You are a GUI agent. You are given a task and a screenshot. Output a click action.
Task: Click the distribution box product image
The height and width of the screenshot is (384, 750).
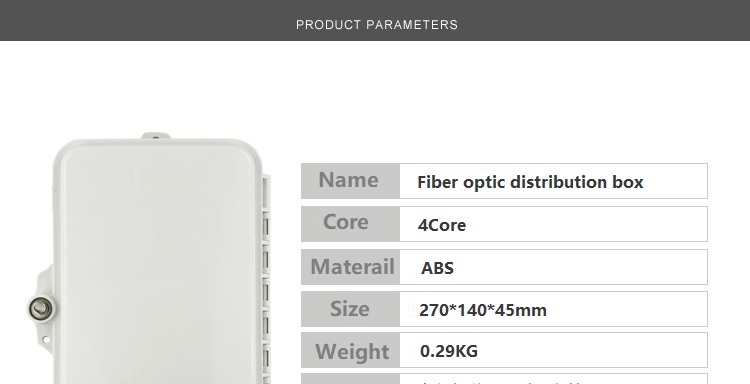pyautogui.click(x=148, y=258)
